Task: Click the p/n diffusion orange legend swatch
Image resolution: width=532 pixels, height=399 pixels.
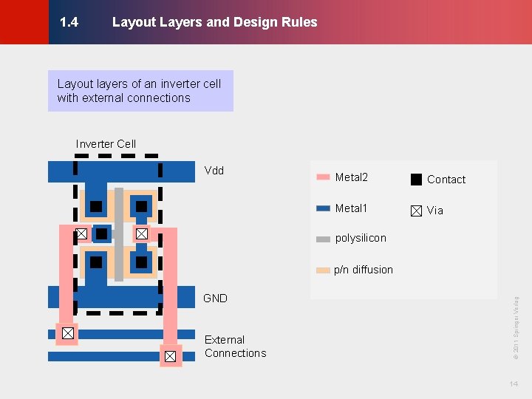Action: [x=323, y=270]
